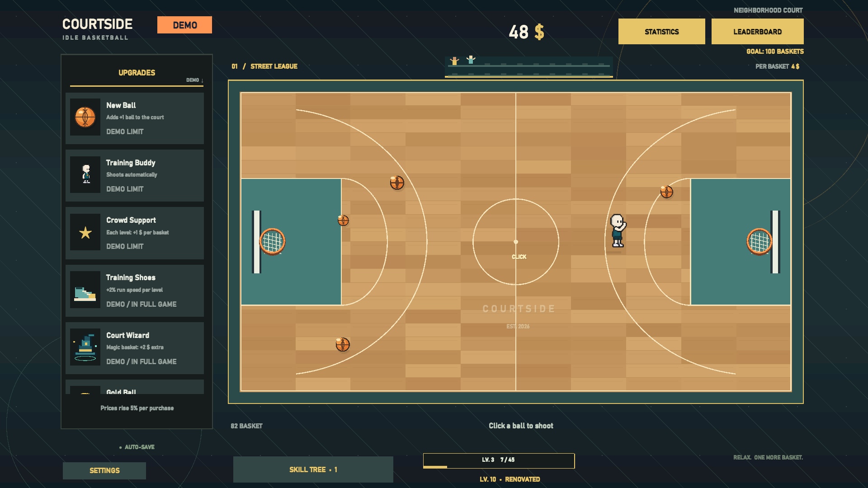Click the left basketball hoop
The width and height of the screenshot is (868, 488).
pos(272,241)
